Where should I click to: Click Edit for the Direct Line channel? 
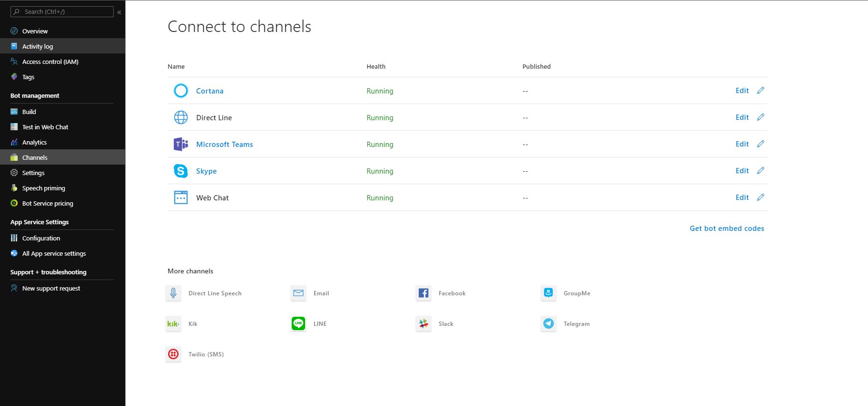pyautogui.click(x=742, y=117)
